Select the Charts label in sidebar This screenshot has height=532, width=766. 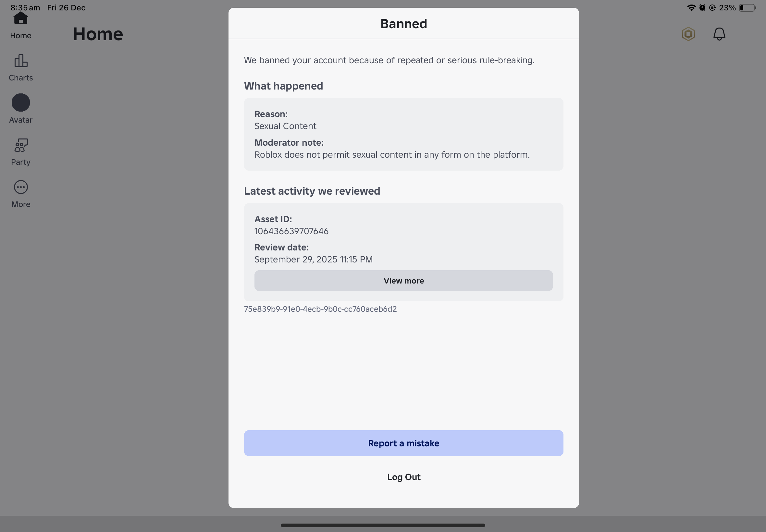21,78
